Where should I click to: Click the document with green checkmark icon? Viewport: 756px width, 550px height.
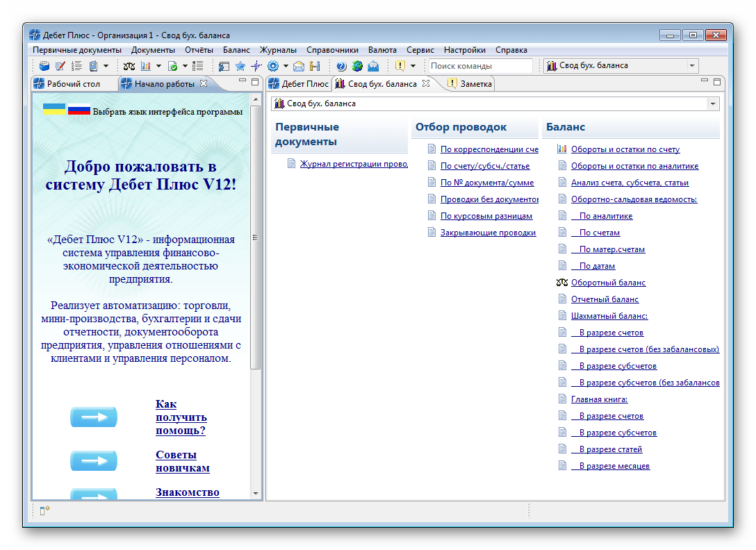coord(172,66)
